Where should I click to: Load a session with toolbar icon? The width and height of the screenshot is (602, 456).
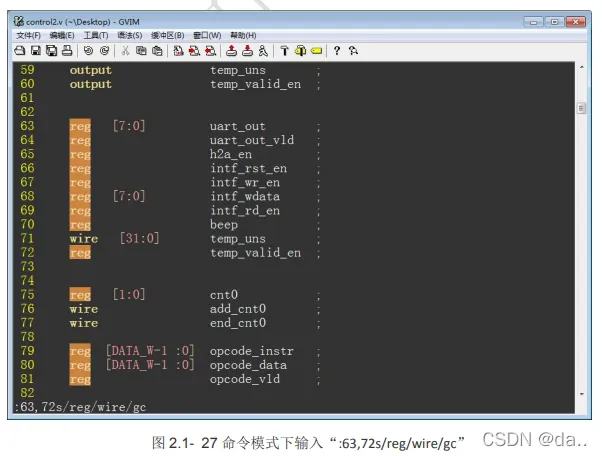click(x=231, y=51)
